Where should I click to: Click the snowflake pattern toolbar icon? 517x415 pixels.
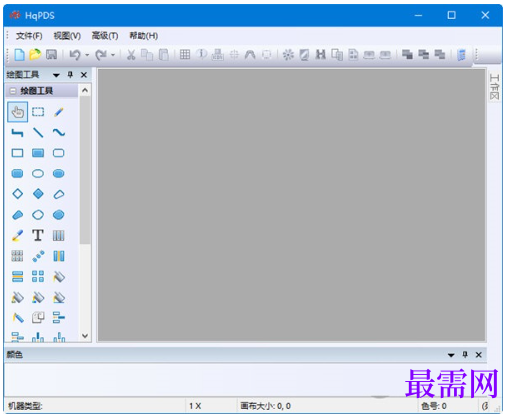point(288,55)
